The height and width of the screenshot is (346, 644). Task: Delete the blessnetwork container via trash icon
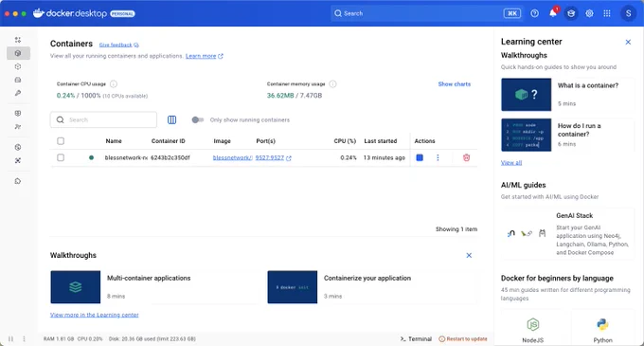(466, 157)
